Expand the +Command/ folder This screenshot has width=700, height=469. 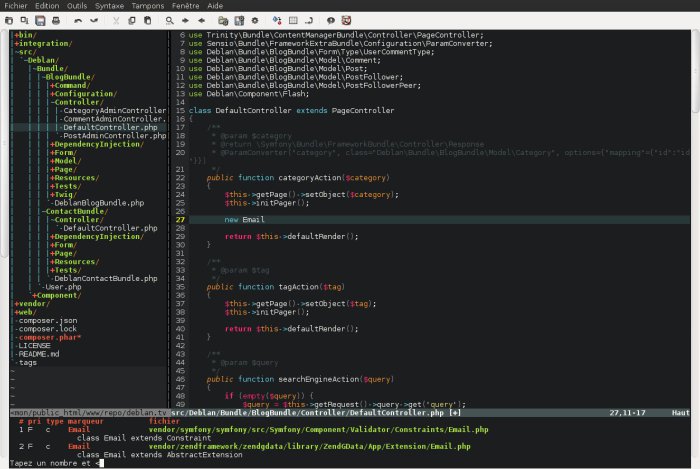point(70,85)
